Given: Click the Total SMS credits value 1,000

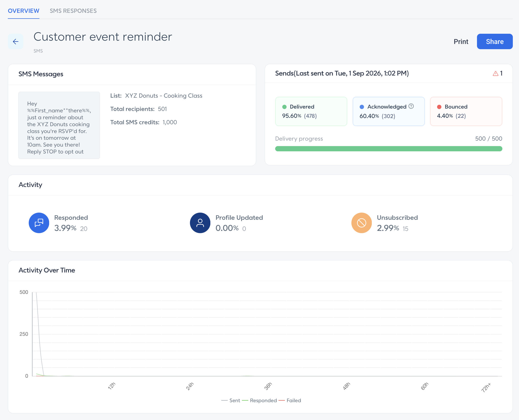Looking at the screenshot, I should pyautogui.click(x=170, y=122).
